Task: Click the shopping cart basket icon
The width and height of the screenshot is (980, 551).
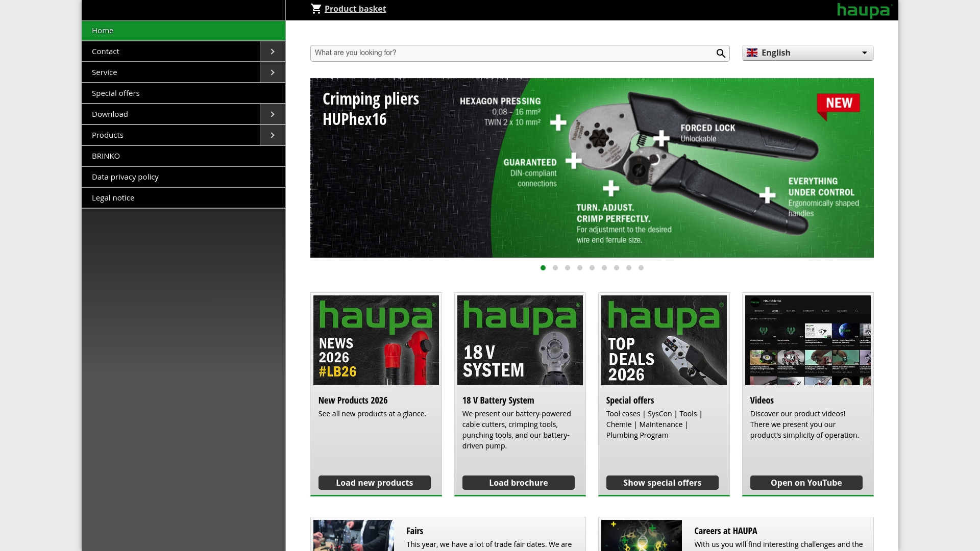Action: (x=316, y=9)
